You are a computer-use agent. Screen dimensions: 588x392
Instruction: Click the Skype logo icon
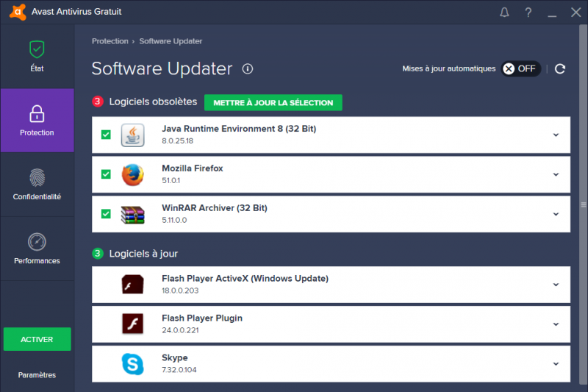[x=132, y=363]
